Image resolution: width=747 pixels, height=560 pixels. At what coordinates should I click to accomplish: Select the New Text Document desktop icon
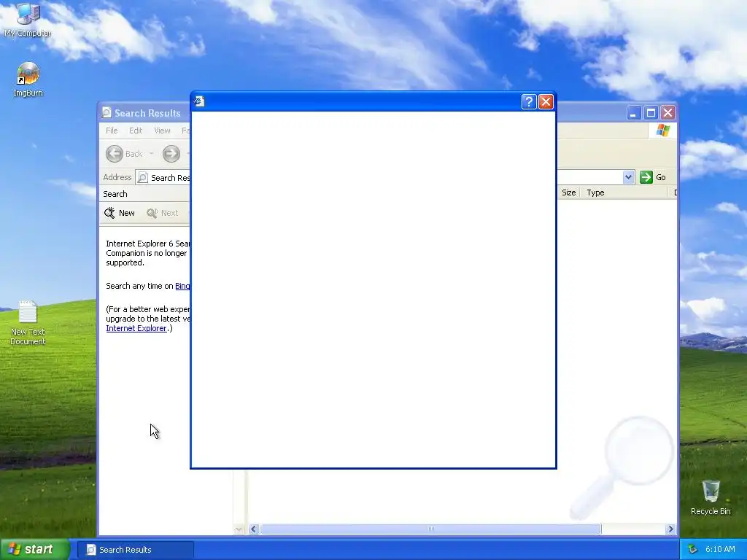28,322
